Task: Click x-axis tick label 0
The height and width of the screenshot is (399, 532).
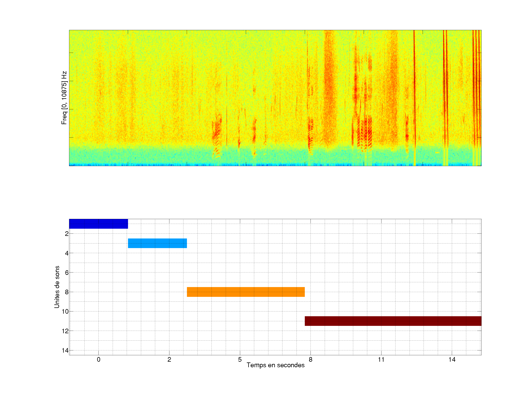Action: coord(98,359)
